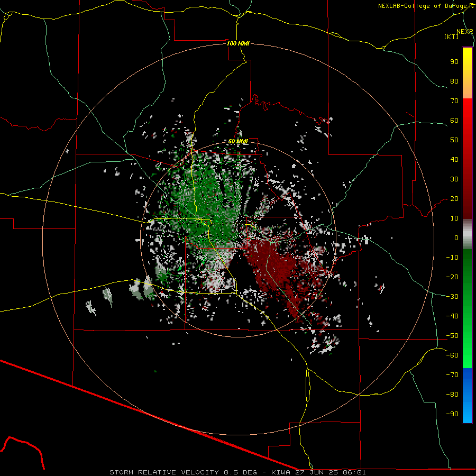The image size is (476, 476).
Task: Click the positive 80 value on velocity scale
Action: pos(454,81)
